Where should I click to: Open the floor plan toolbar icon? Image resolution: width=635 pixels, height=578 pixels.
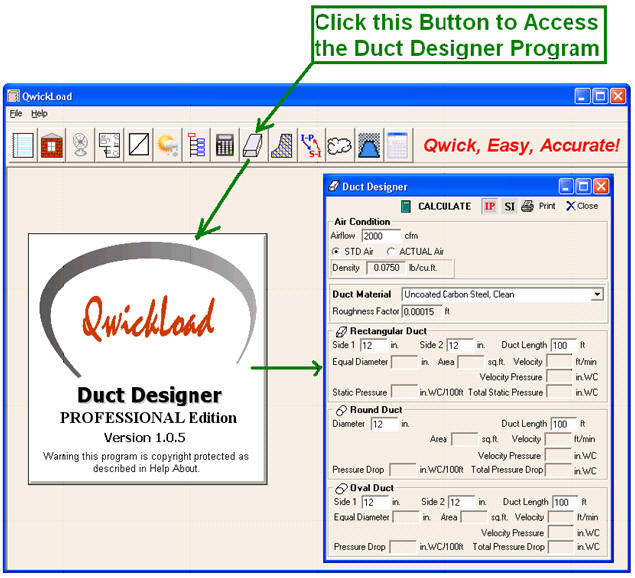pyautogui.click(x=110, y=144)
